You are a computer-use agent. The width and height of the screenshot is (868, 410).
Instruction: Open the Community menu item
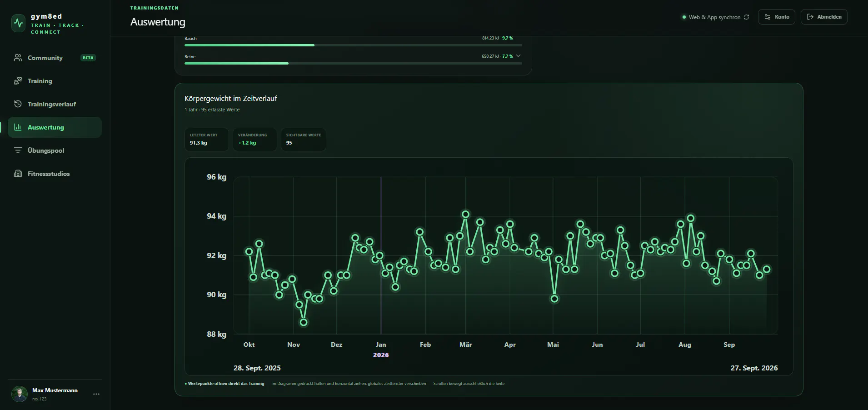coord(55,58)
